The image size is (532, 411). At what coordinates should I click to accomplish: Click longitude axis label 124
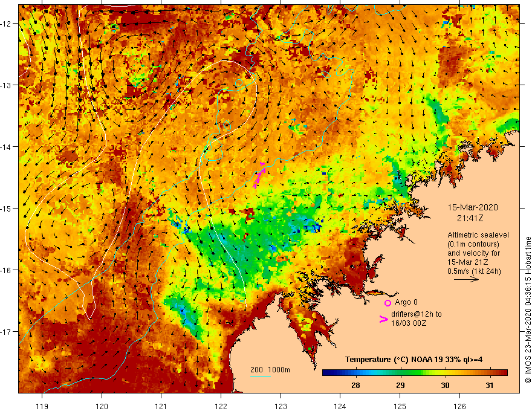[340, 406]
